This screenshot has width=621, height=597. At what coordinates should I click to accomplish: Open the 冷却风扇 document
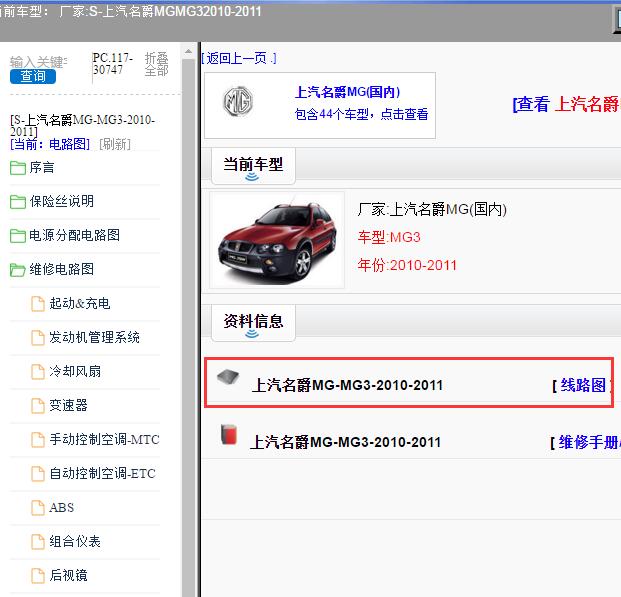point(75,372)
